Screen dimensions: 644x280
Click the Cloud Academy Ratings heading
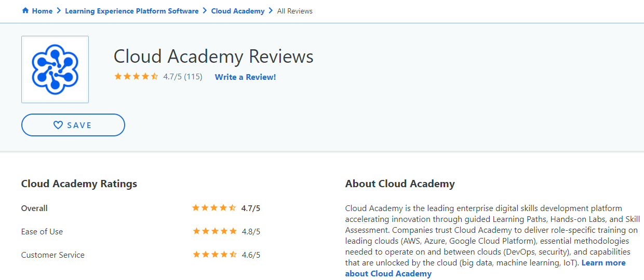79,184
